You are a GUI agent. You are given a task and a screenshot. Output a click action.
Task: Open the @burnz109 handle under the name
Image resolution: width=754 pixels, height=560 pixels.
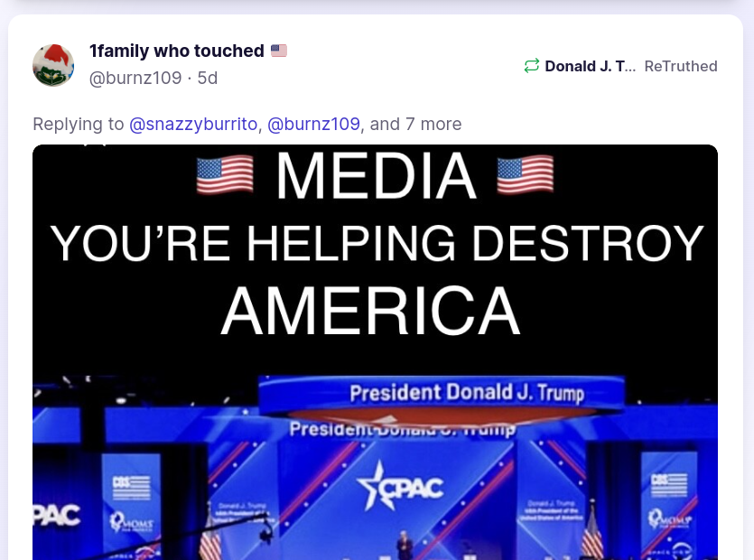click(135, 78)
